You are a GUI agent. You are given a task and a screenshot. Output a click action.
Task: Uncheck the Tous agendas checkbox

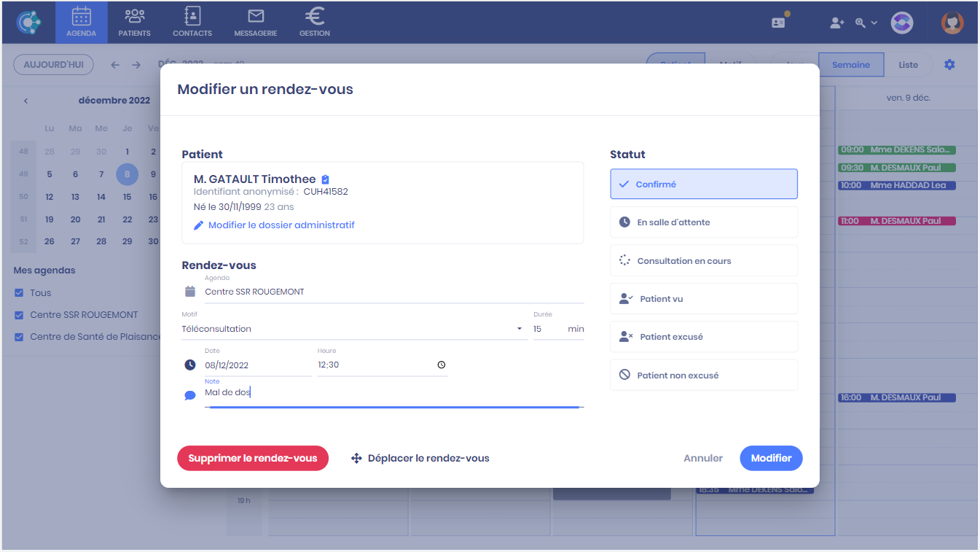point(19,293)
